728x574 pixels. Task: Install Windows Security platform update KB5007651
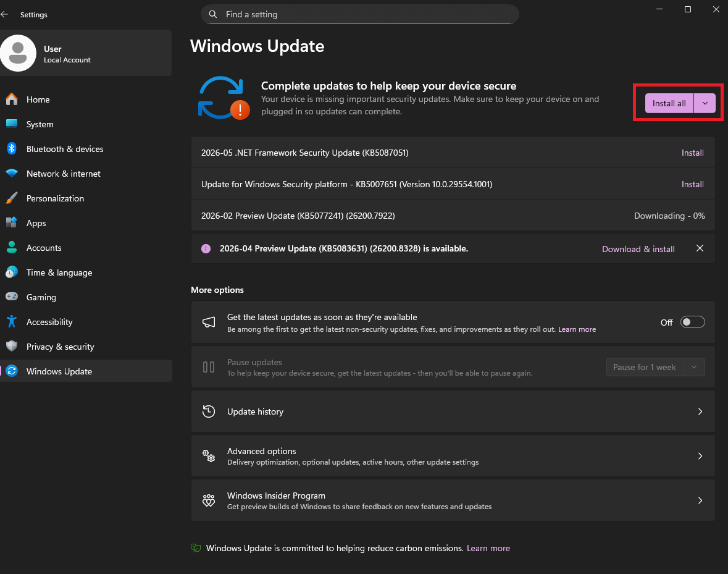point(692,184)
